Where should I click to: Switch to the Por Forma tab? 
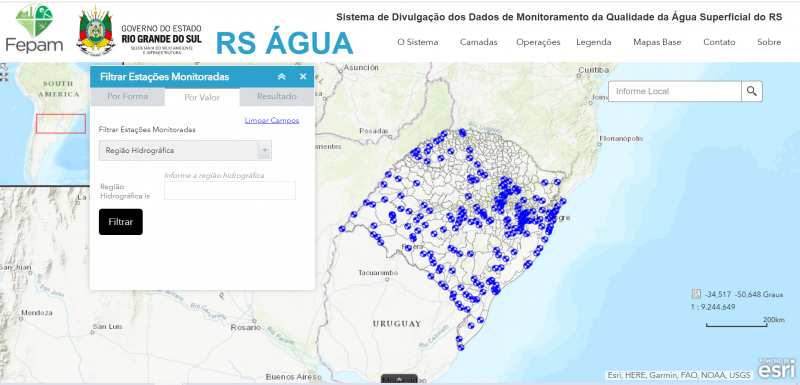coord(128,96)
